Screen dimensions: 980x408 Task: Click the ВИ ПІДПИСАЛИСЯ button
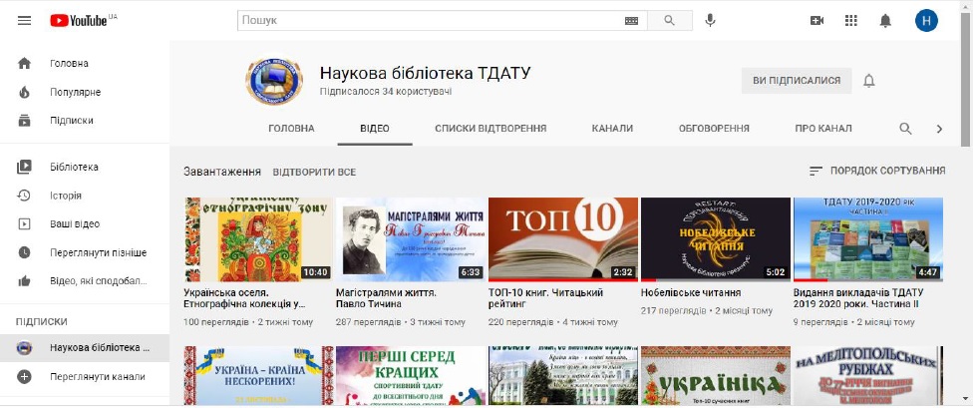[x=797, y=81]
